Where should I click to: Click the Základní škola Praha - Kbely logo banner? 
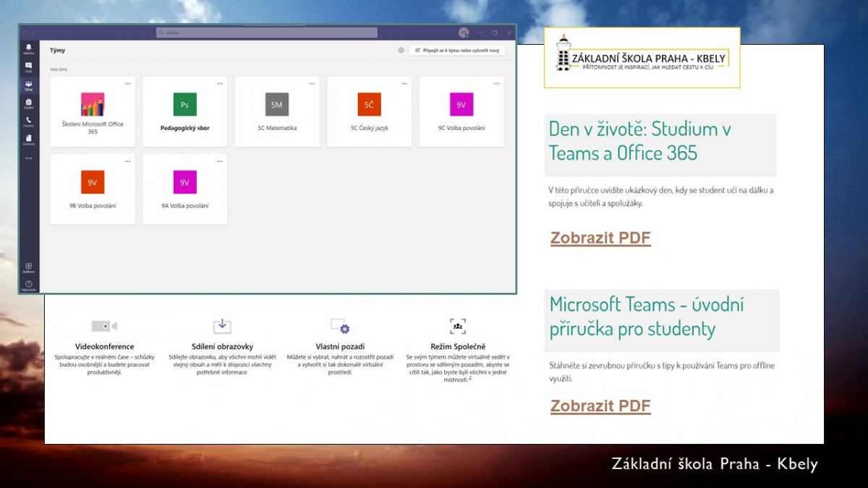(642, 58)
